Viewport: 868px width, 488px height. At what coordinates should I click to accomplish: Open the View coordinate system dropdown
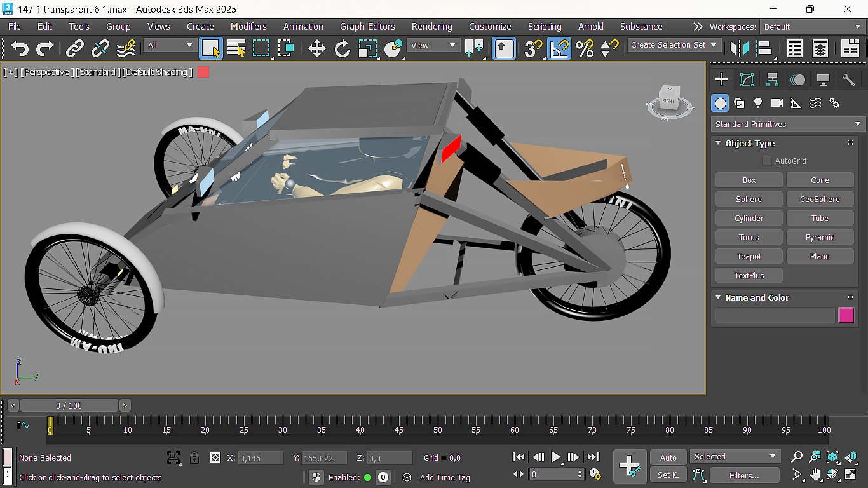point(434,45)
